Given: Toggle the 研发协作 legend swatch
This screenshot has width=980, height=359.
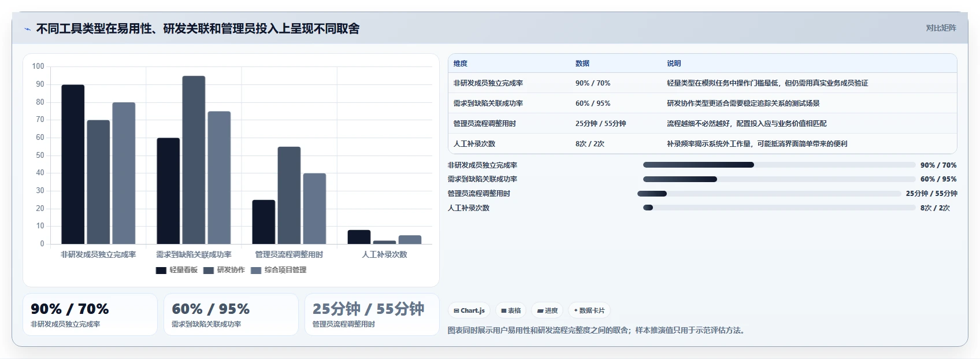Looking at the screenshot, I should tap(209, 270).
